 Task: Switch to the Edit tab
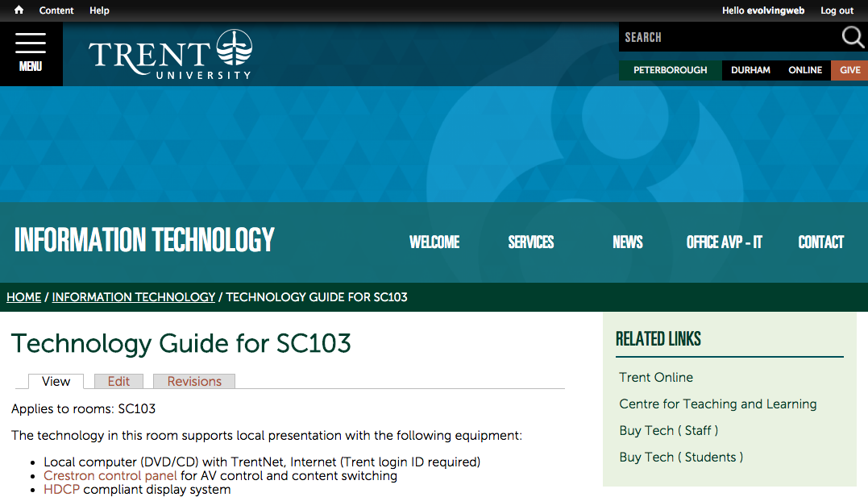click(118, 382)
